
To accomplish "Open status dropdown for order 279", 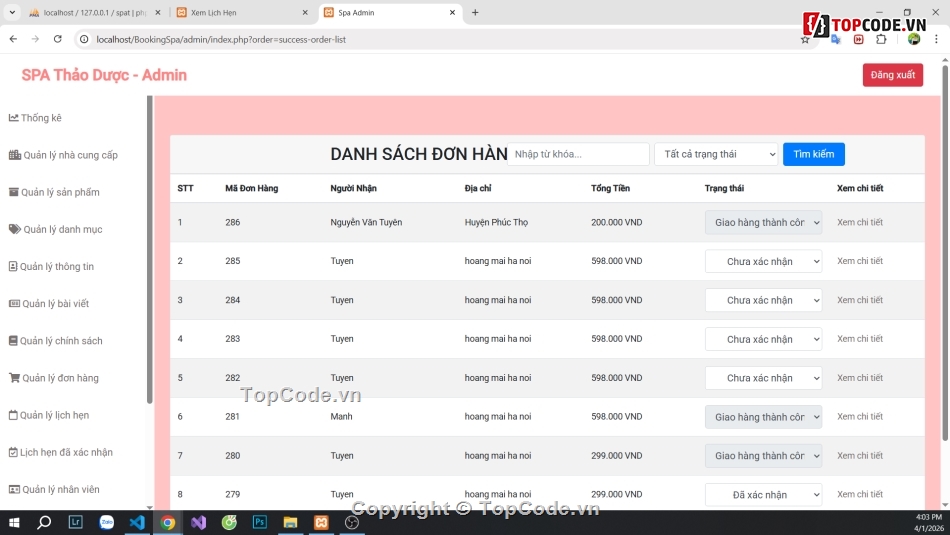I will (763, 494).
